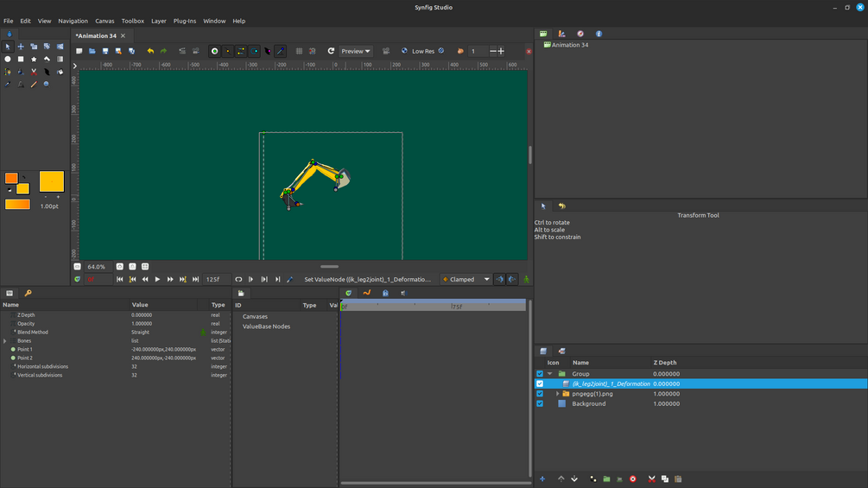Click the New file toolbar icon
The height and width of the screenshot is (488, 868).
79,51
